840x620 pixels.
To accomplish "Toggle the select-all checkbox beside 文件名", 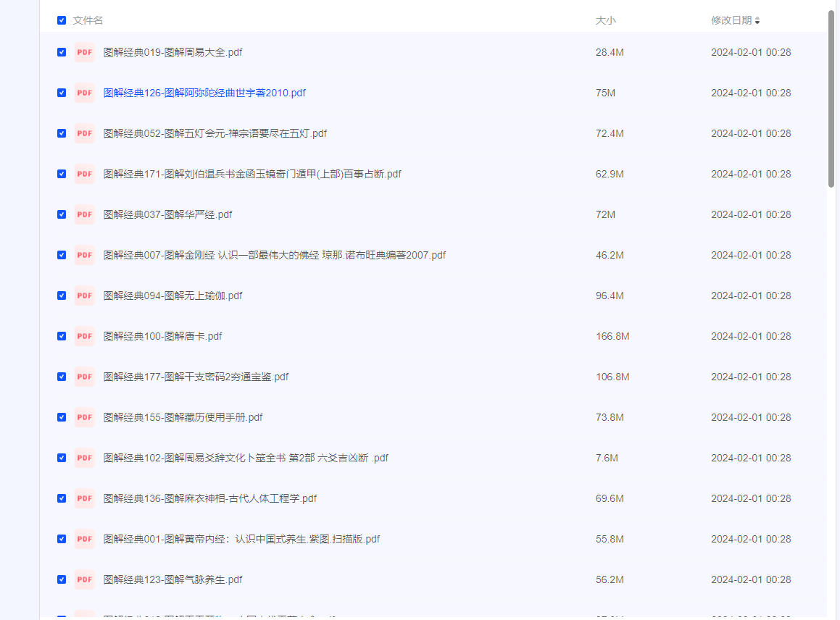I will [62, 20].
